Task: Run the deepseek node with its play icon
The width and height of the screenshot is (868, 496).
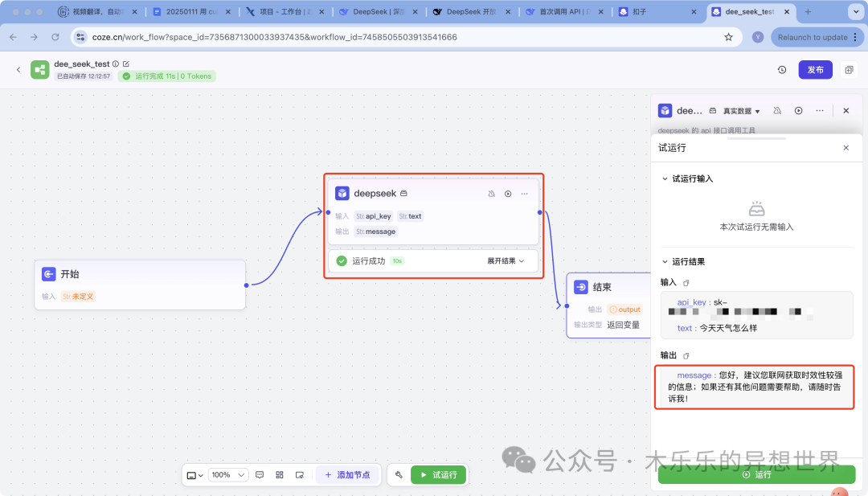Action: [508, 194]
